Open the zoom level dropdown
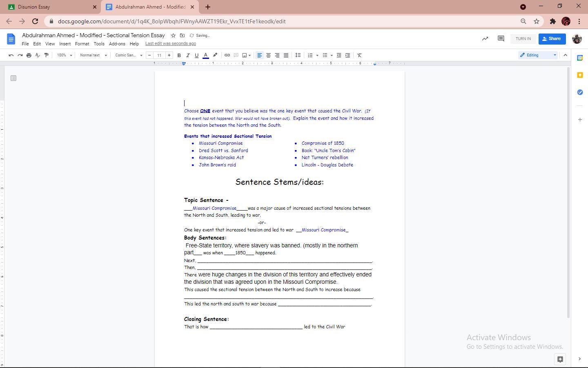Viewport: 588px width, 368px height. pos(65,55)
